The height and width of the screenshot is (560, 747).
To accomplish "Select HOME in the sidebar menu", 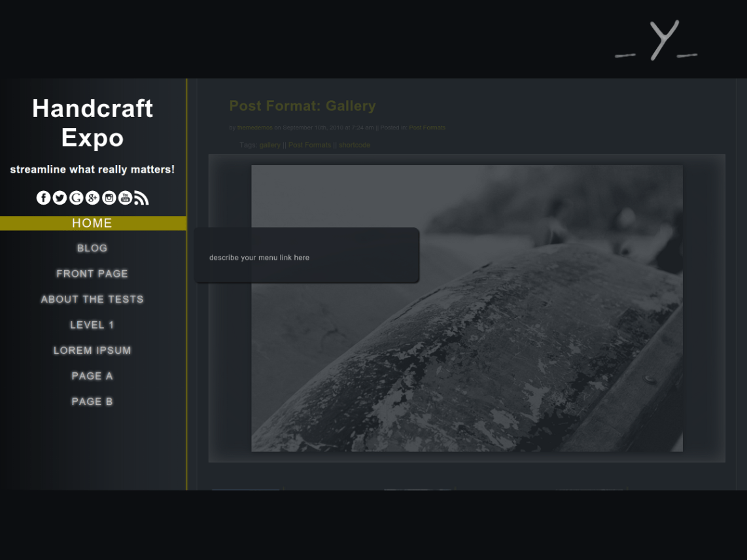I will 92,223.
